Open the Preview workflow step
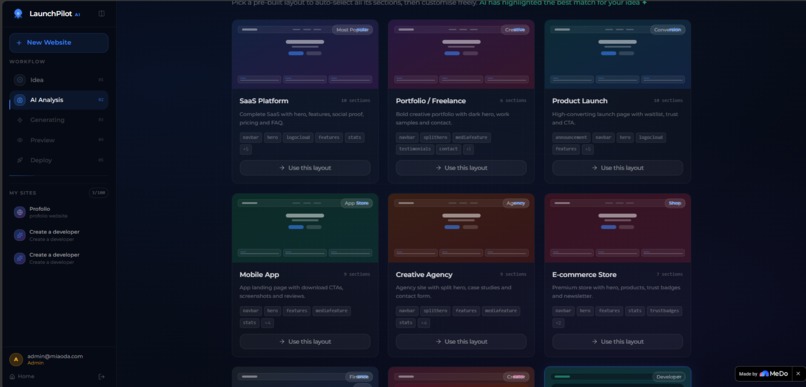Screen dimensions: 806x387 [x=59, y=140]
